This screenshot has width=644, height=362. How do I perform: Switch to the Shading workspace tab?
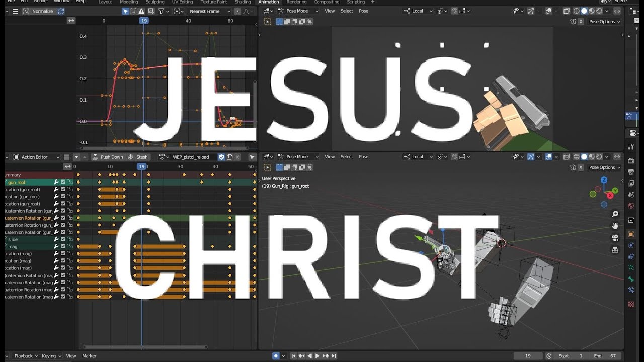point(243,2)
